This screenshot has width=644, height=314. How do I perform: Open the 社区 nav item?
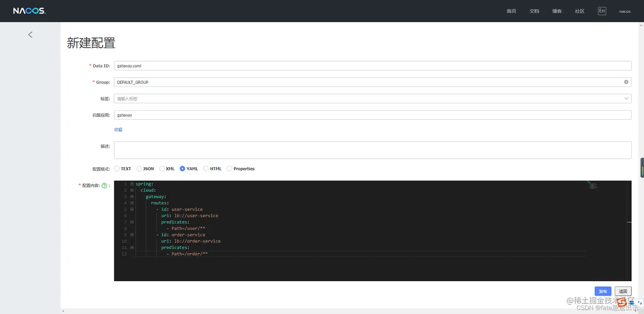coord(580,11)
